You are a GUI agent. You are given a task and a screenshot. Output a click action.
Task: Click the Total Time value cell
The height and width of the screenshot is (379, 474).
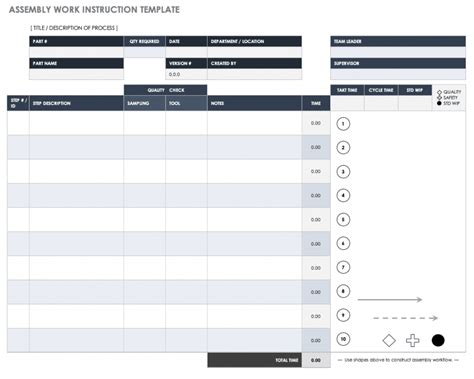click(316, 360)
